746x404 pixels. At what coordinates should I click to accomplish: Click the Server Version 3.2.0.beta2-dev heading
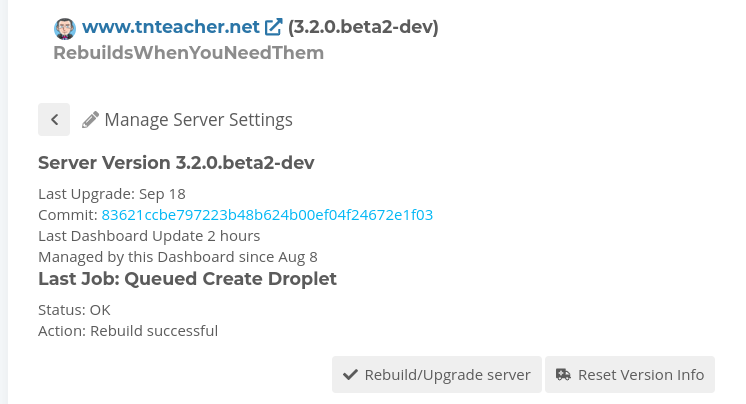177,163
